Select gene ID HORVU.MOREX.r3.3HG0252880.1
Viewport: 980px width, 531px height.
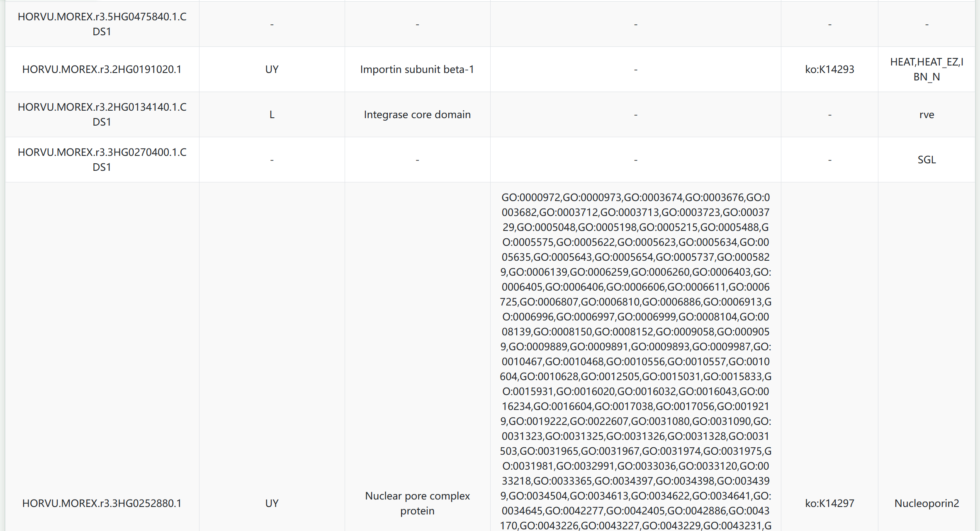click(x=102, y=503)
